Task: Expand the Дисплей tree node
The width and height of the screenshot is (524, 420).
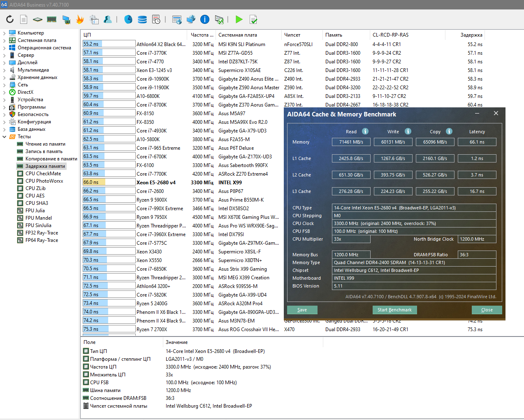Action: click(x=4, y=63)
